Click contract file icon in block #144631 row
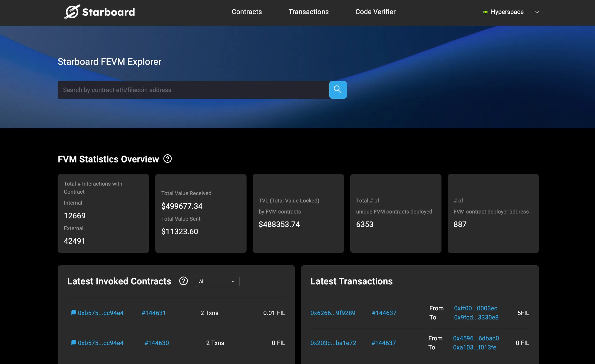 tap(73, 313)
